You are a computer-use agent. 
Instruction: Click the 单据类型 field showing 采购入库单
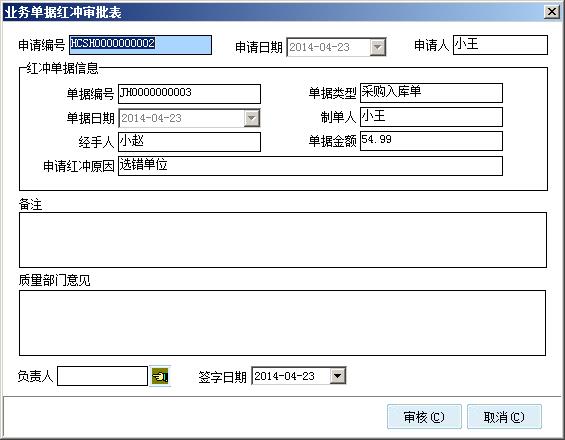(x=431, y=93)
